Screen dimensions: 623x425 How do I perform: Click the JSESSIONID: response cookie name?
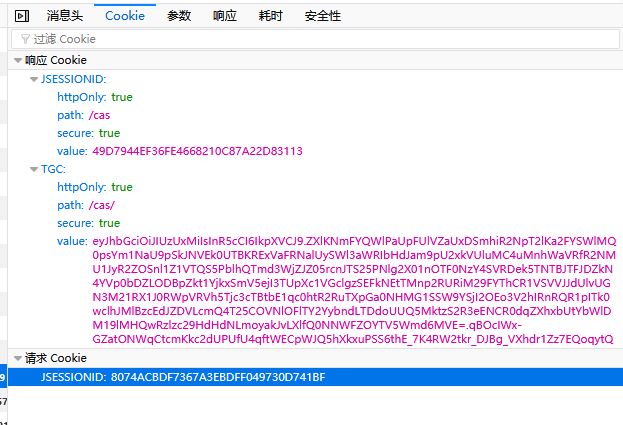[x=74, y=79]
